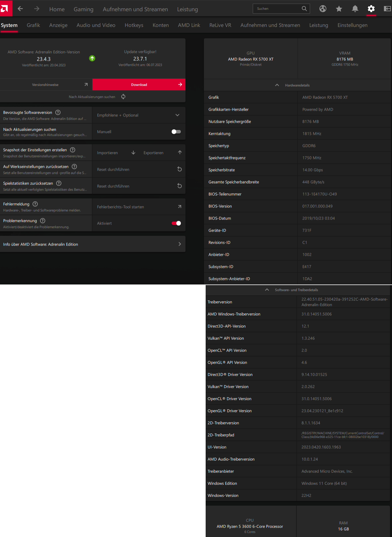This screenshot has height=537, width=392.
Task: Go to the Home menu
Action: [57, 9]
